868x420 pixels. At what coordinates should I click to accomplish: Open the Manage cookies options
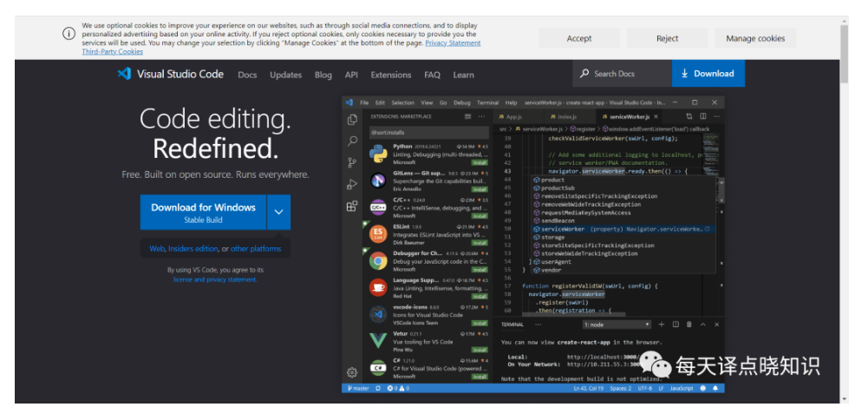(x=755, y=38)
